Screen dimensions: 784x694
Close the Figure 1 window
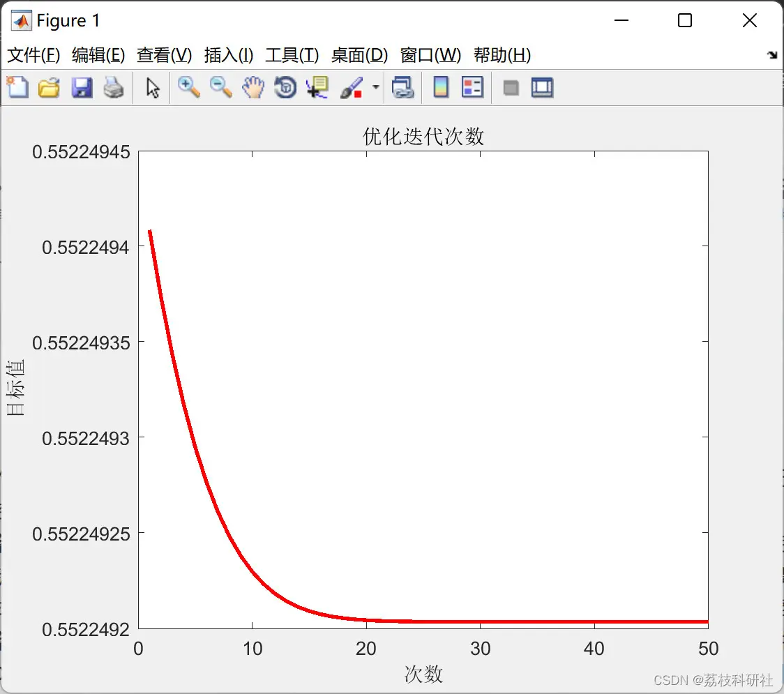(x=750, y=20)
